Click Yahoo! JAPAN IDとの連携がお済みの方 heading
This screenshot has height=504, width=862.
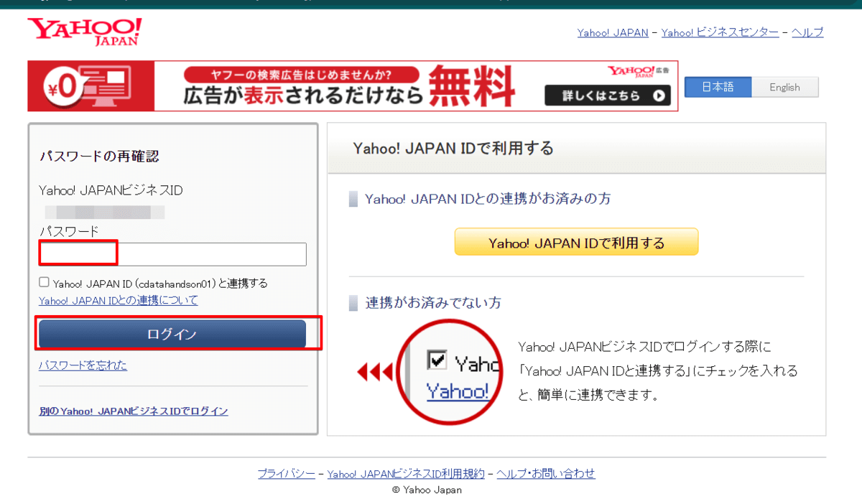tap(488, 199)
